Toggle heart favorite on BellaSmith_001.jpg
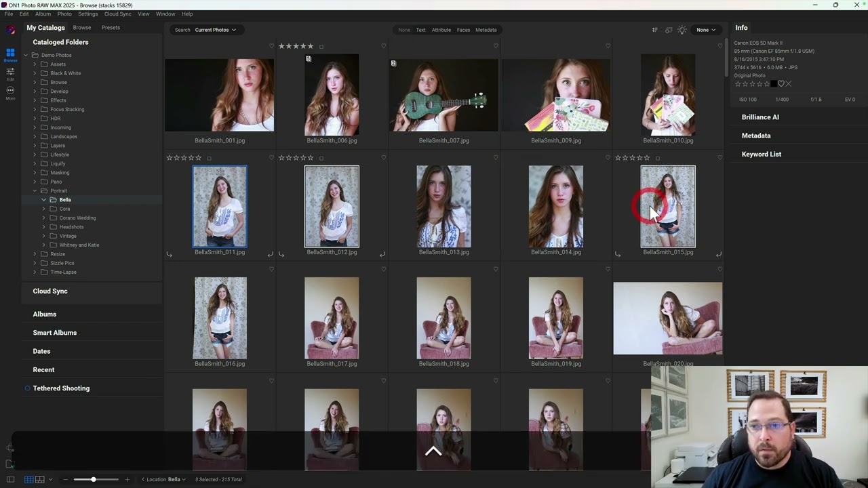 [x=272, y=46]
